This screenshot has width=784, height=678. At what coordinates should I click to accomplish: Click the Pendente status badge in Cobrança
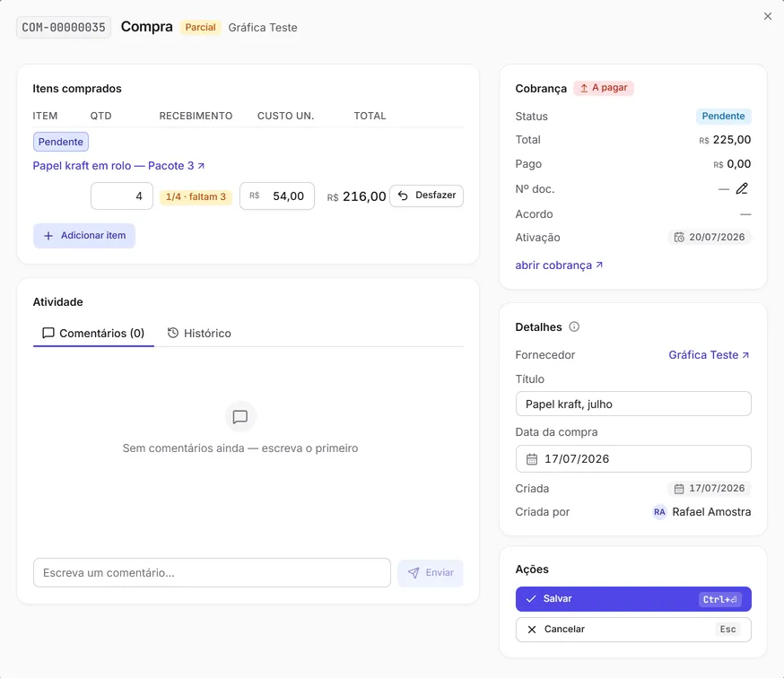(724, 116)
